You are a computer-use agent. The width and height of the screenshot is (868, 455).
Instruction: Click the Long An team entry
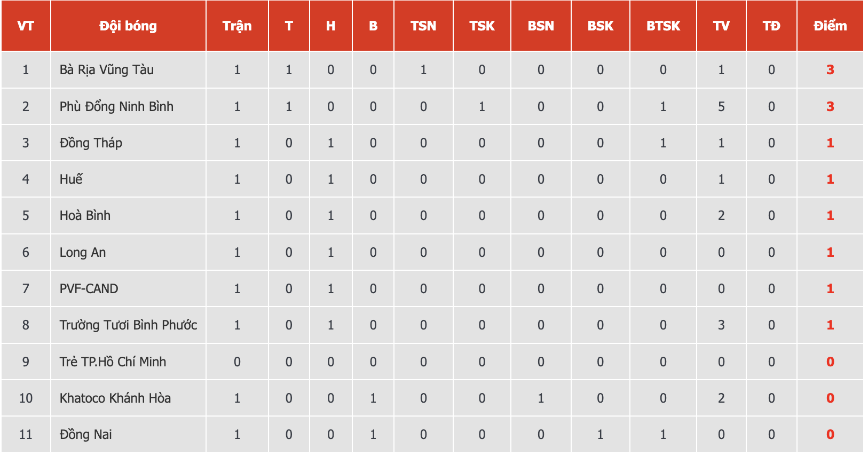(83, 252)
